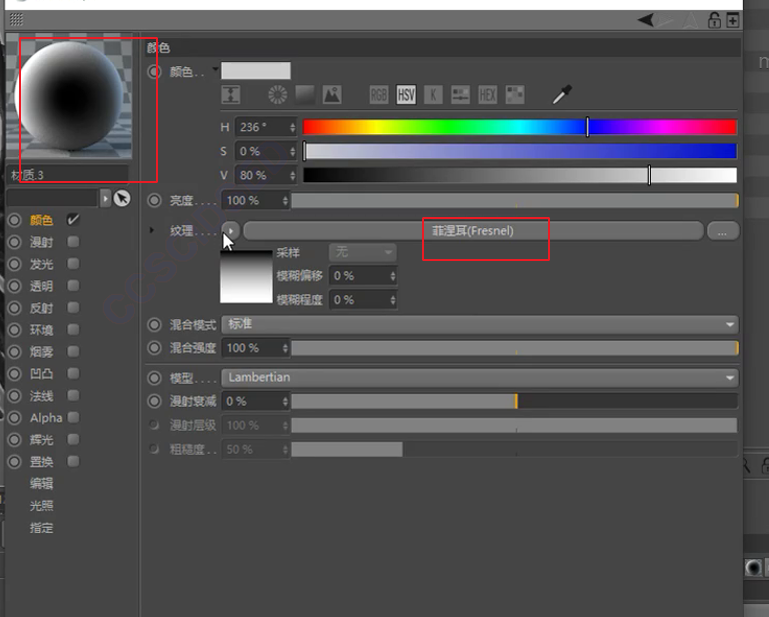Click the Hue rainbow slider bar

(x=520, y=127)
